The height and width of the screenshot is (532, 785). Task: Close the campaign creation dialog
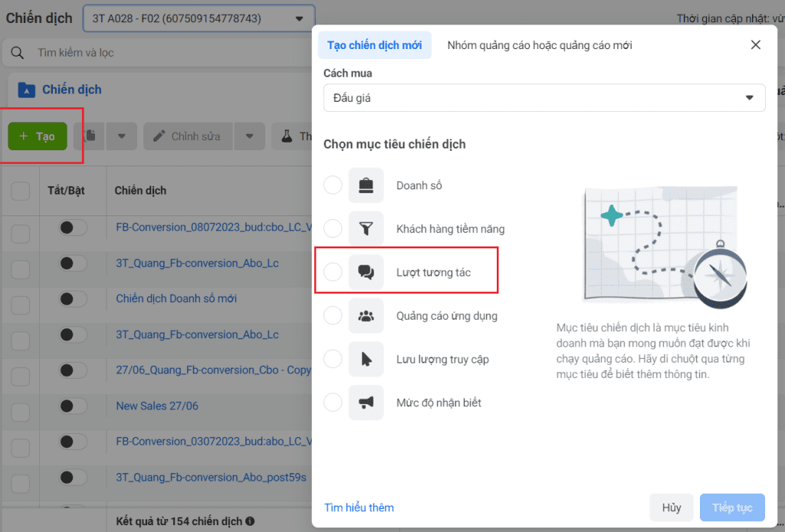tap(755, 45)
